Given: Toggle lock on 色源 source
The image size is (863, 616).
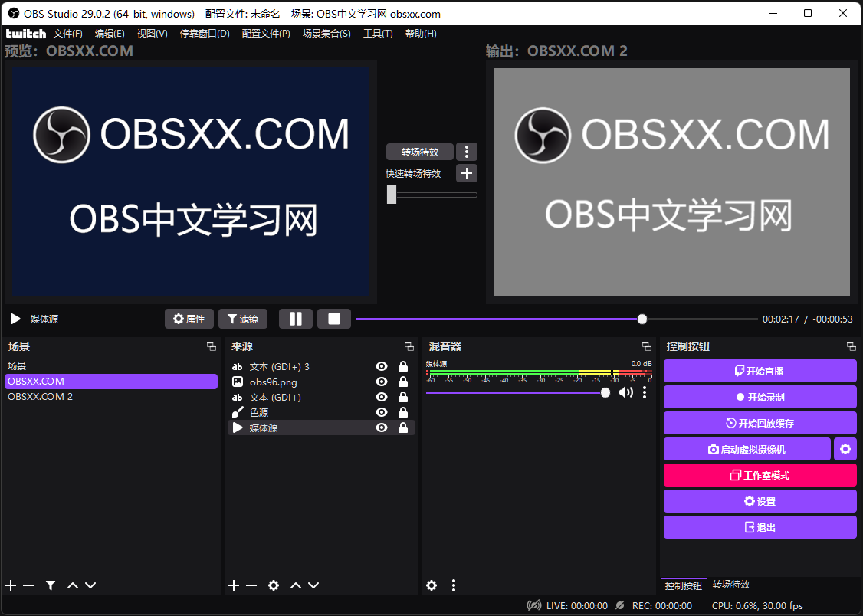Looking at the screenshot, I should pos(403,412).
